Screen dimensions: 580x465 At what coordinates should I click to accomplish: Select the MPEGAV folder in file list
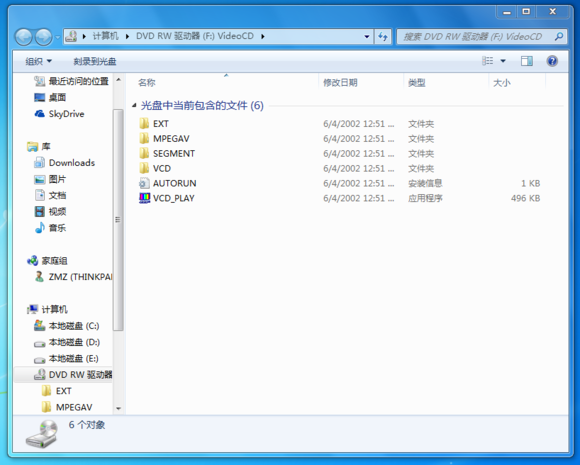tap(171, 138)
